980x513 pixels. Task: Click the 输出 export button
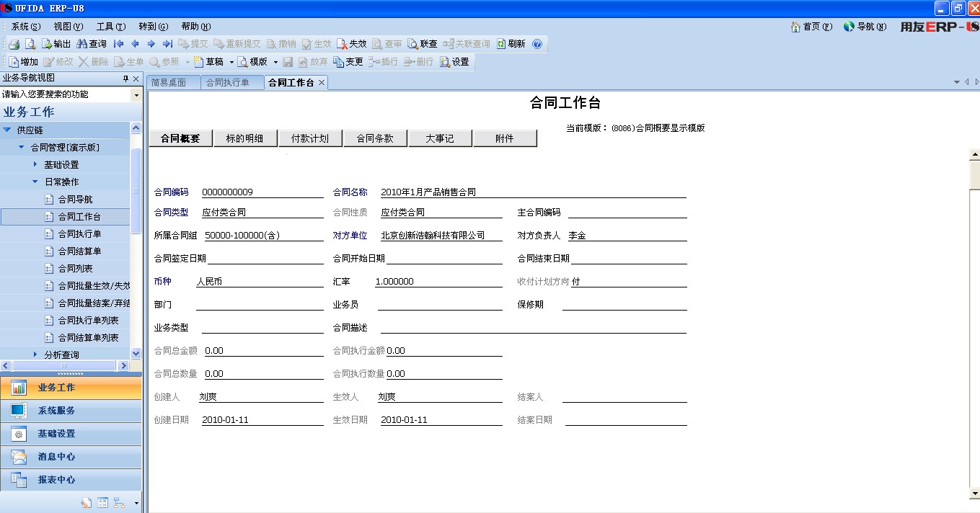pos(56,44)
